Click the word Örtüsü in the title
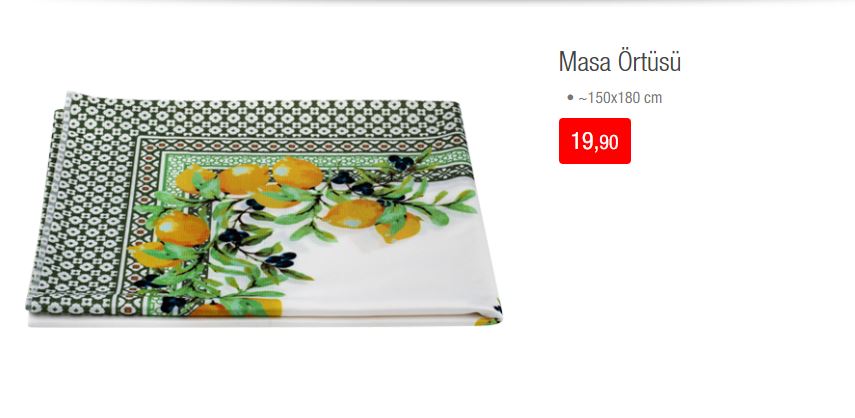This screenshot has width=855, height=418. pyautogui.click(x=649, y=62)
